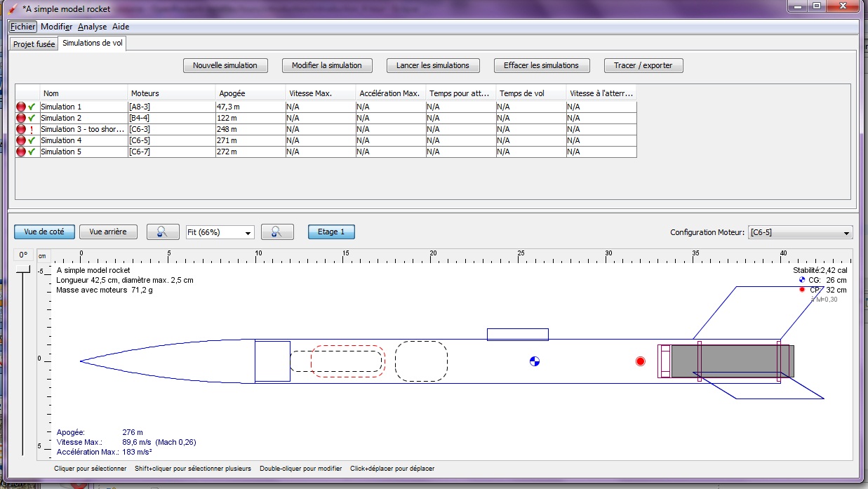Switch to Vue arrière rear view
This screenshot has height=489, width=868.
click(107, 232)
